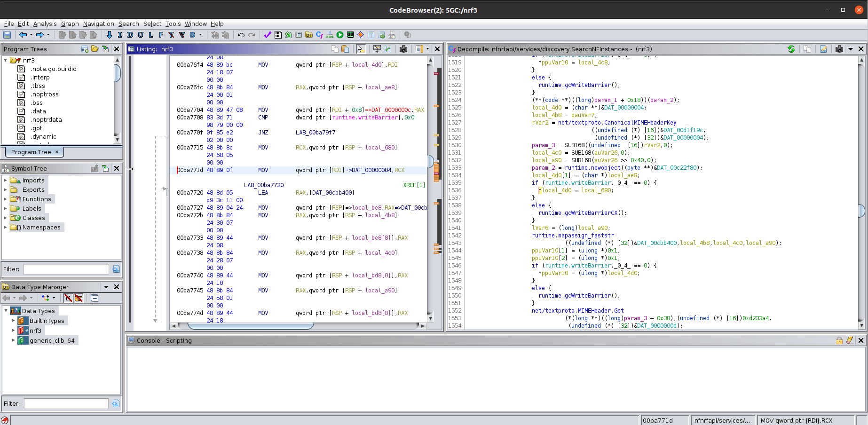Image resolution: width=868 pixels, height=425 pixels.
Task: Click Navigate to next Undefined (U) icon
Action: (x=141, y=35)
